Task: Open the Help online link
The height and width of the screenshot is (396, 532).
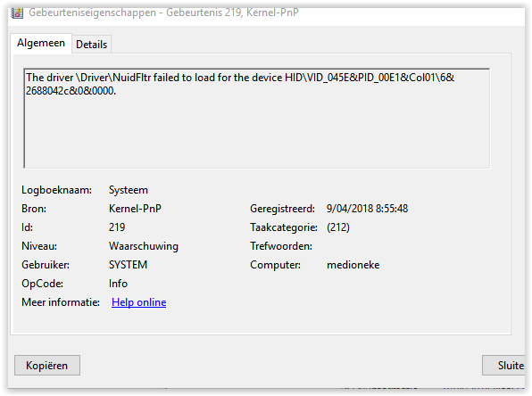Action: click(x=138, y=302)
